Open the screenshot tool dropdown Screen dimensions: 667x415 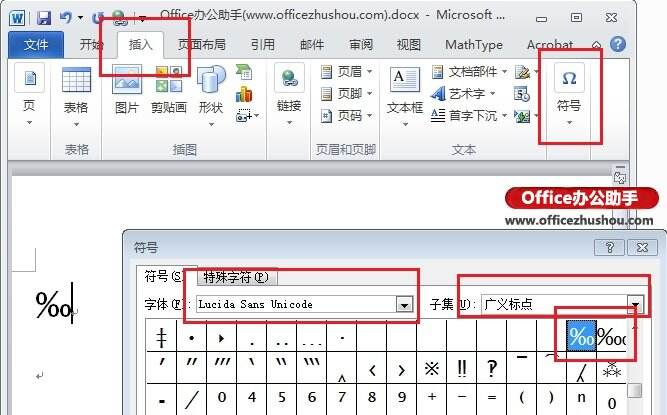click(248, 115)
